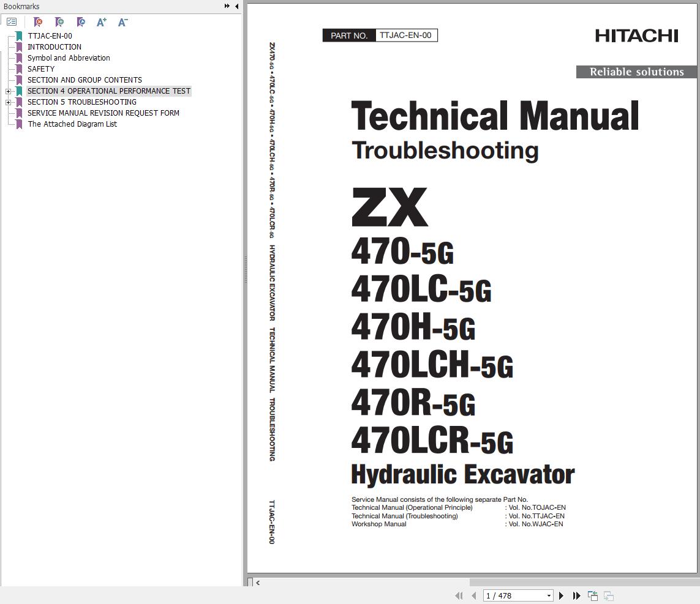Click the Reliable solutions banner
700x604 pixels.
tap(636, 72)
